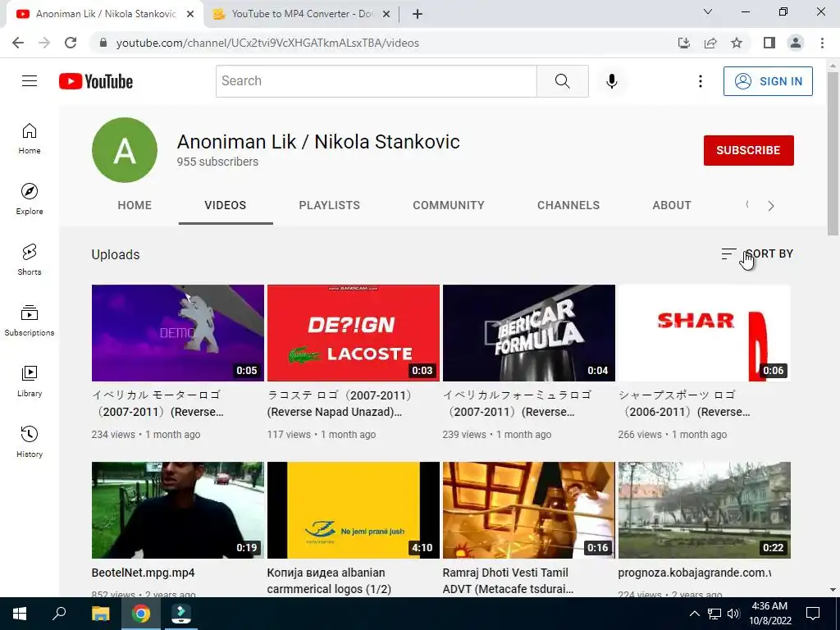840x630 pixels.
Task: Open the Windows notification center
Action: click(x=813, y=614)
